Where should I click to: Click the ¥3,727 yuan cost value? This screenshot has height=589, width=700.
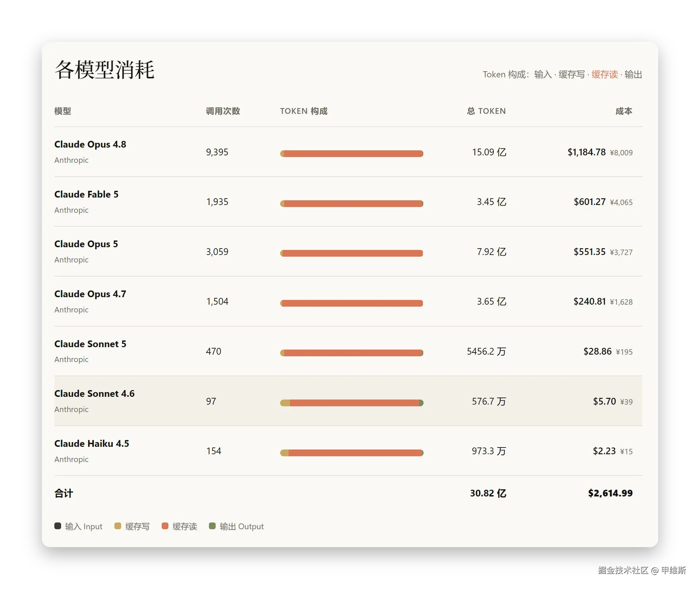pyautogui.click(x=621, y=252)
